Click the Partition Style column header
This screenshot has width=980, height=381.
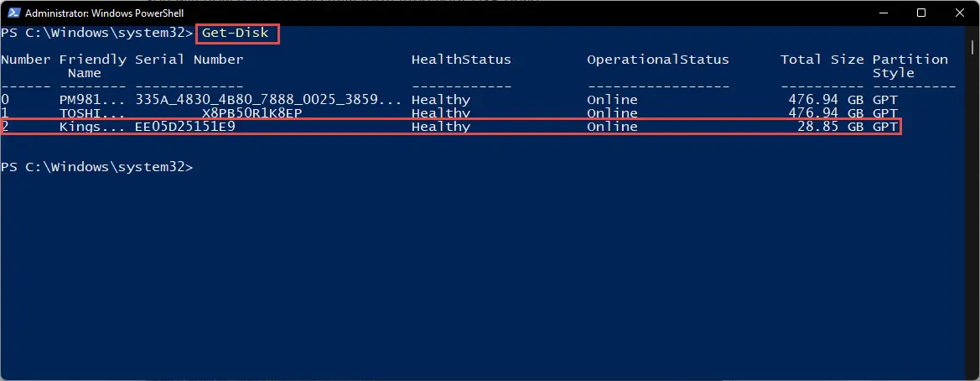pyautogui.click(x=910, y=66)
